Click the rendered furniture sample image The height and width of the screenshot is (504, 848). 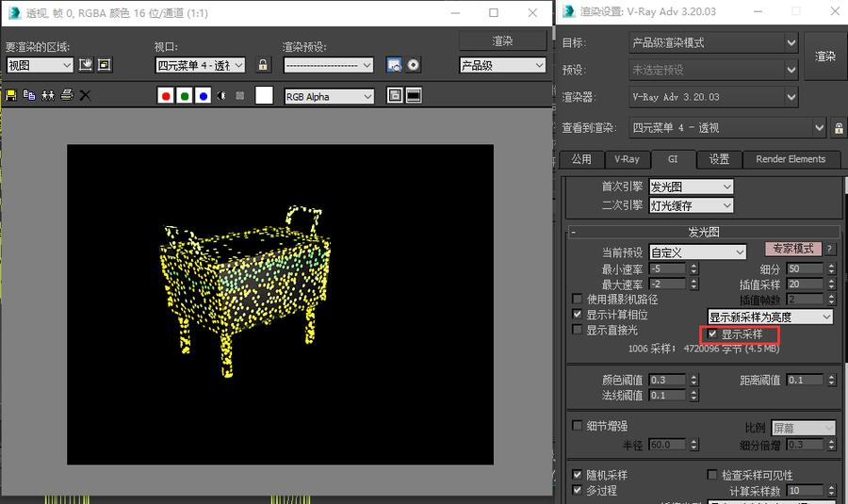pos(280,304)
